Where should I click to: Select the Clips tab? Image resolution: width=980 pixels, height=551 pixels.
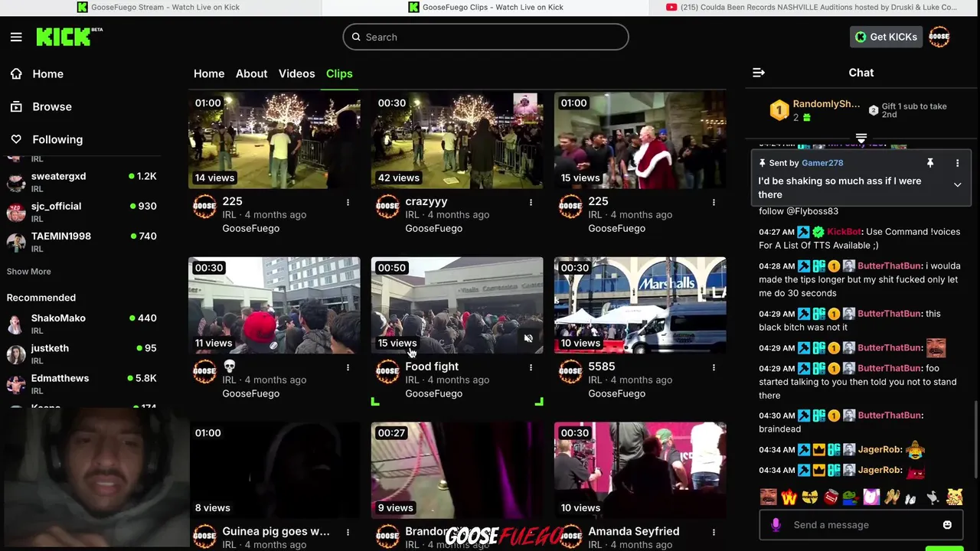click(x=339, y=73)
